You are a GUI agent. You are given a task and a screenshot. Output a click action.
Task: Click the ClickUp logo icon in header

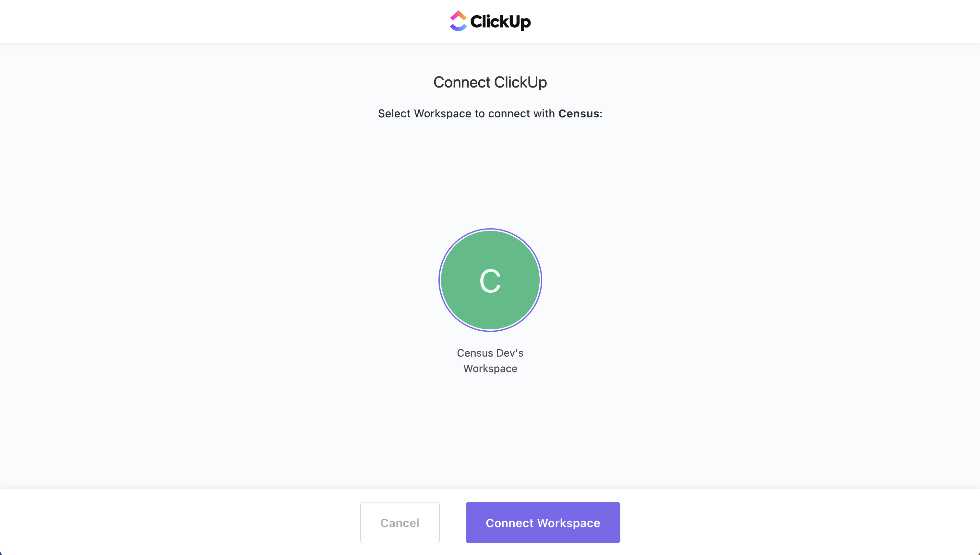[x=458, y=21]
